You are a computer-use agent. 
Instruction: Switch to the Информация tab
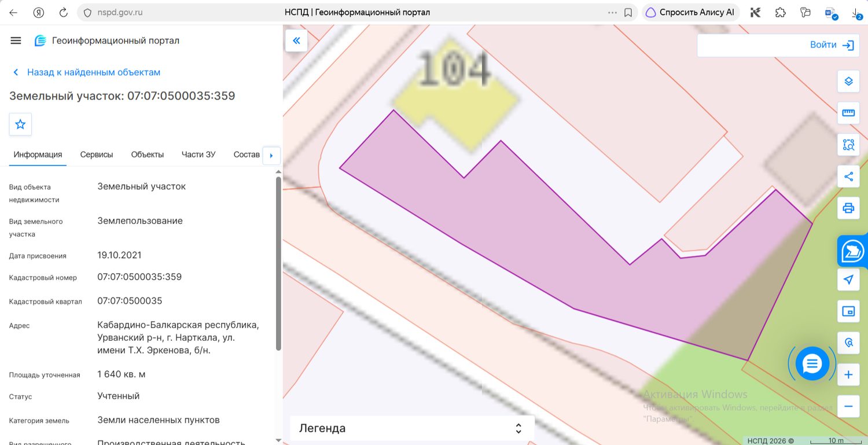(x=38, y=155)
